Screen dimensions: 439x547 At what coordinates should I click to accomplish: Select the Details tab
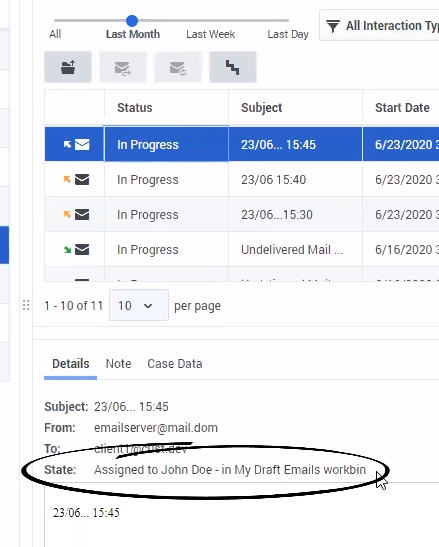[x=70, y=364]
